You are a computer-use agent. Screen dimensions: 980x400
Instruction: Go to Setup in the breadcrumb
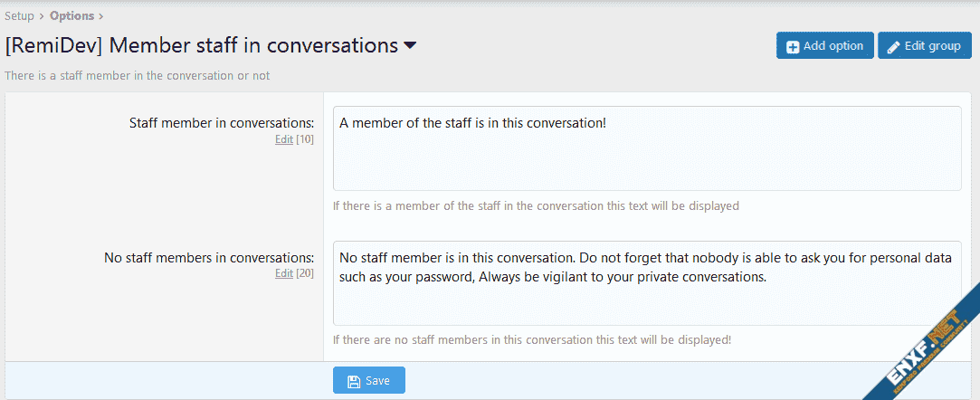tap(19, 16)
